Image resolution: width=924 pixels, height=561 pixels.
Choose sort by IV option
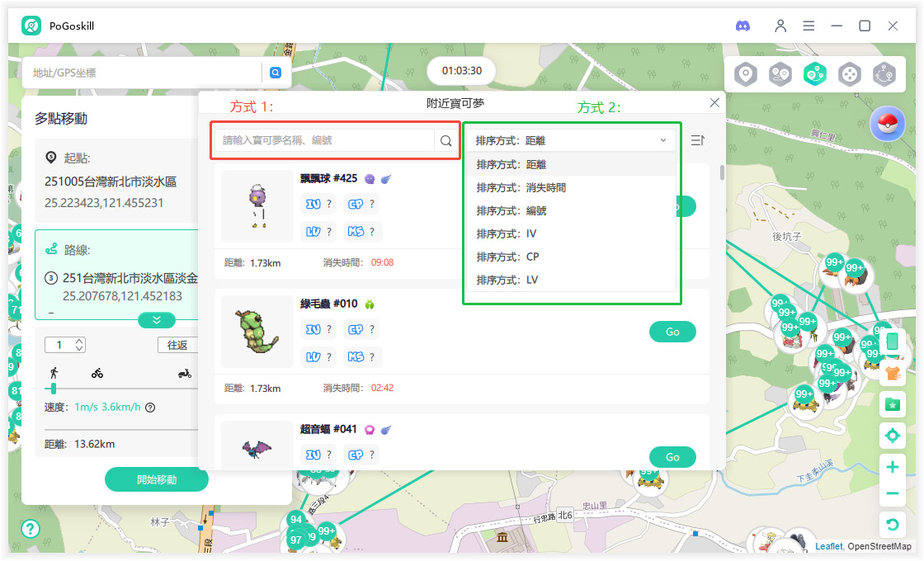(571, 233)
